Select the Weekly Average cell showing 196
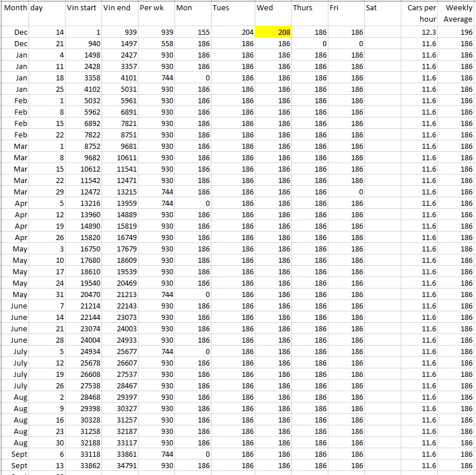Viewport: 476px width, 475px height. pyautogui.click(x=457, y=32)
